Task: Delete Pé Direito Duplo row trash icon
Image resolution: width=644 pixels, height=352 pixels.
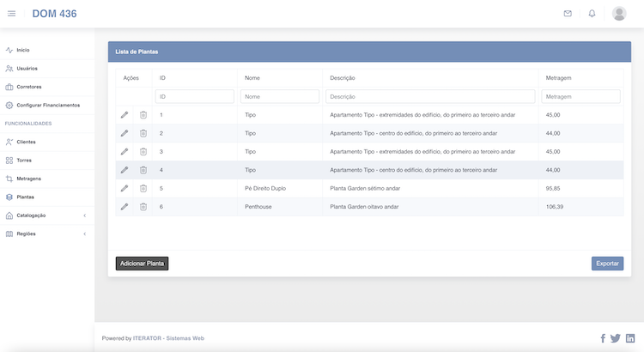Action: (143, 188)
